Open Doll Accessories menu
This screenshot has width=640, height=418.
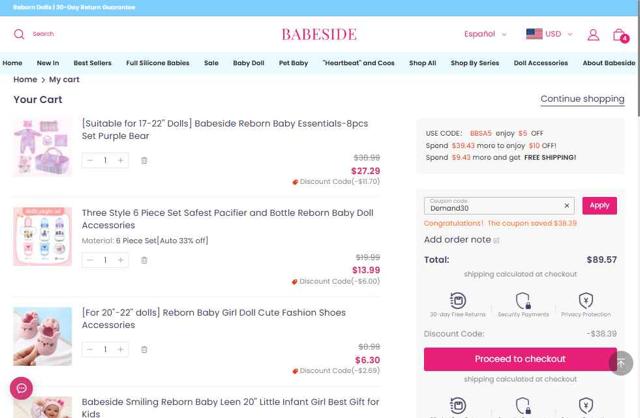[541, 63]
